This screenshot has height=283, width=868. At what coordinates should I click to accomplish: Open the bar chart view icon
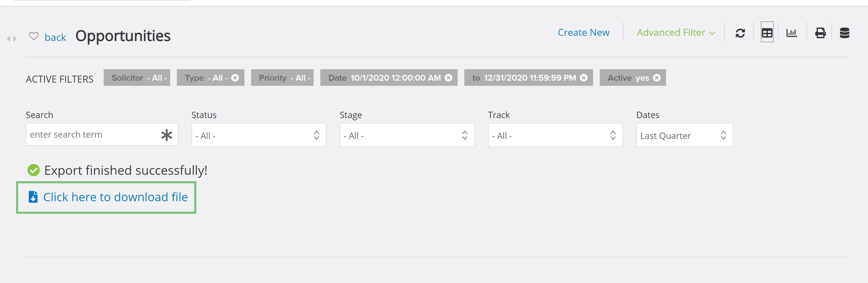coord(792,33)
